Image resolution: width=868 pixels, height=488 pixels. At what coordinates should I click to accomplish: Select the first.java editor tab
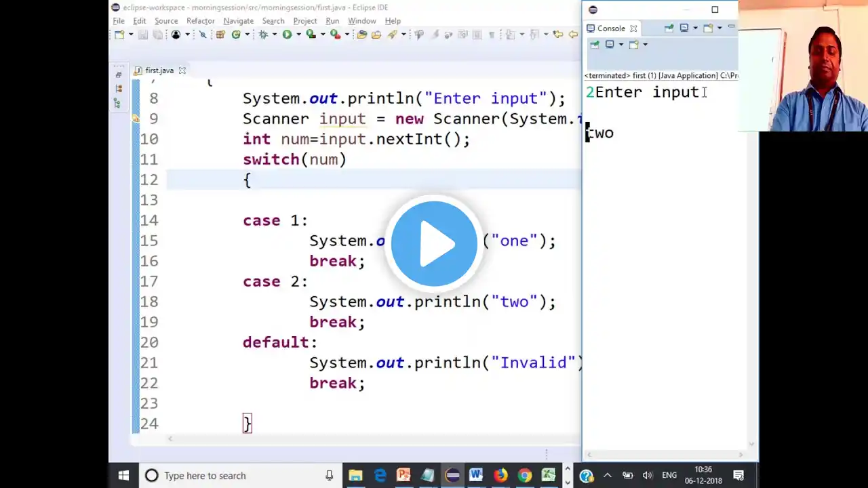159,70
